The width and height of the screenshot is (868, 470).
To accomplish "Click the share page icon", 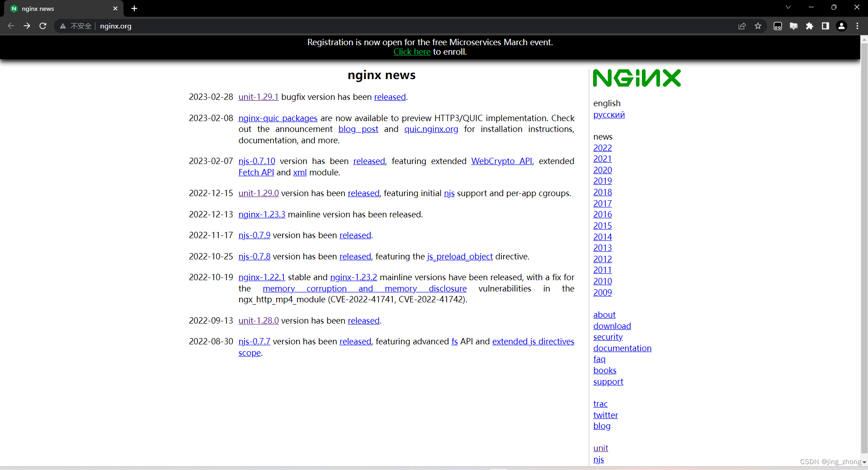I will pos(742,26).
